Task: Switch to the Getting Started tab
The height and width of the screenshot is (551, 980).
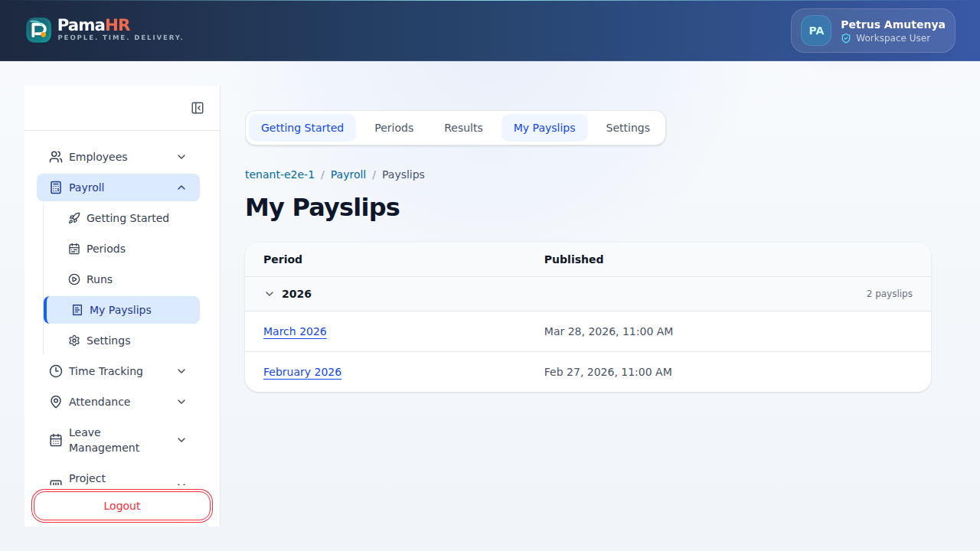Action: 302,128
